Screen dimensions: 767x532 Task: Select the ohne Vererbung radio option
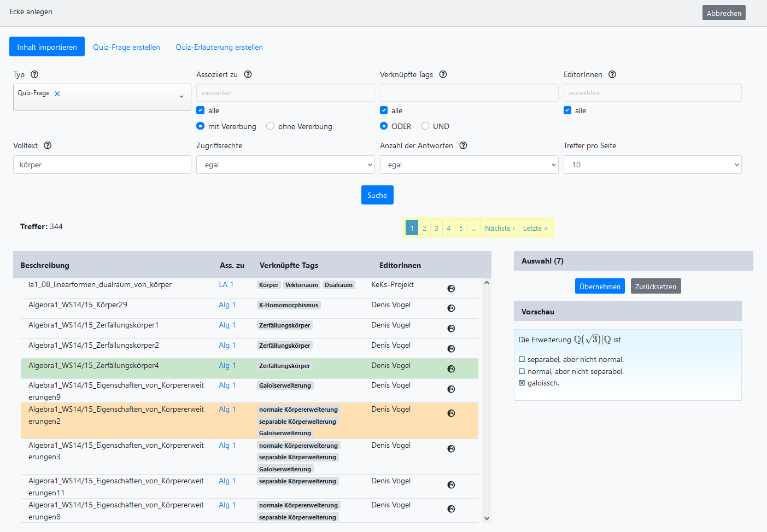271,126
